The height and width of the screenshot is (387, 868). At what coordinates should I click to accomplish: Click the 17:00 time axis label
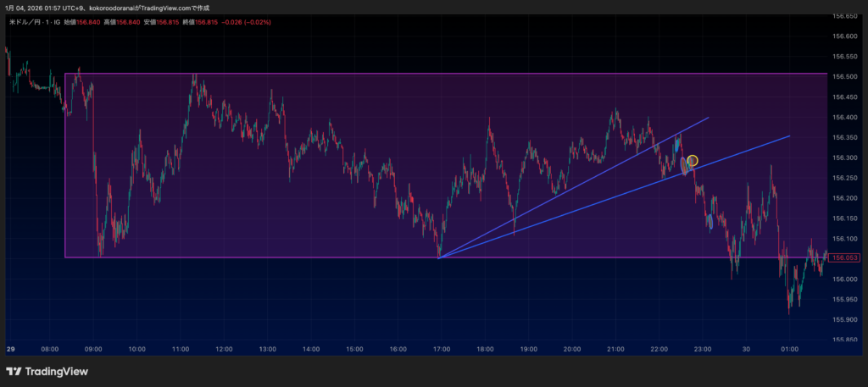441,349
